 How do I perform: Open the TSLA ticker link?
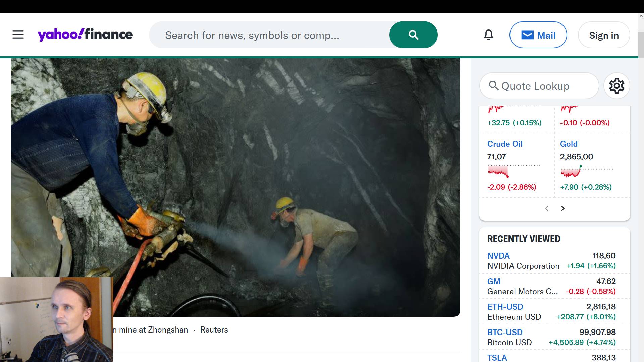[497, 357]
